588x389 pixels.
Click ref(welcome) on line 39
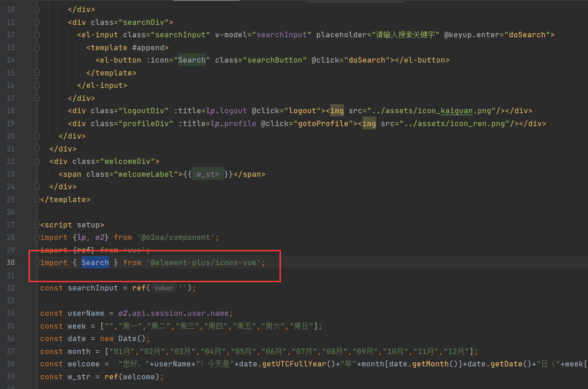(132, 377)
